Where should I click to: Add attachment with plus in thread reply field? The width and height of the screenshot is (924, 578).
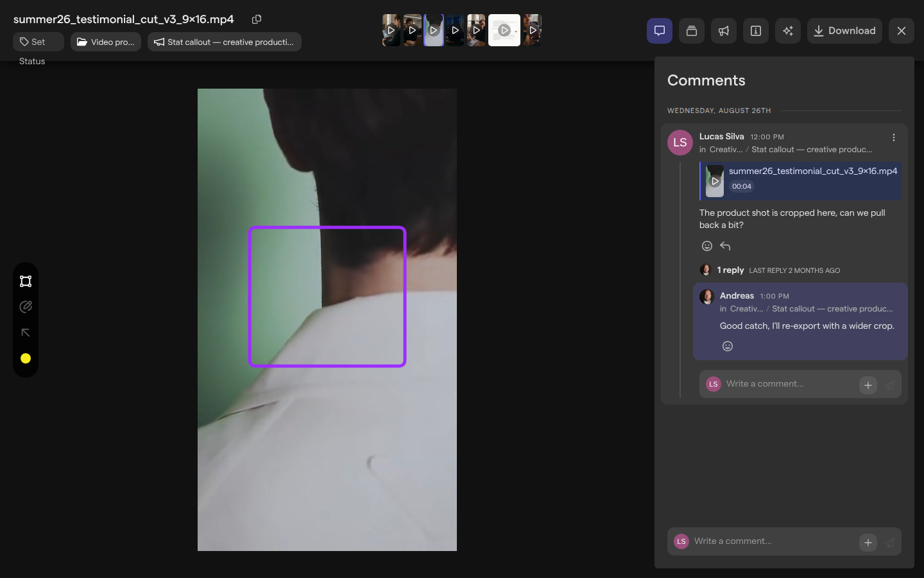pyautogui.click(x=868, y=385)
